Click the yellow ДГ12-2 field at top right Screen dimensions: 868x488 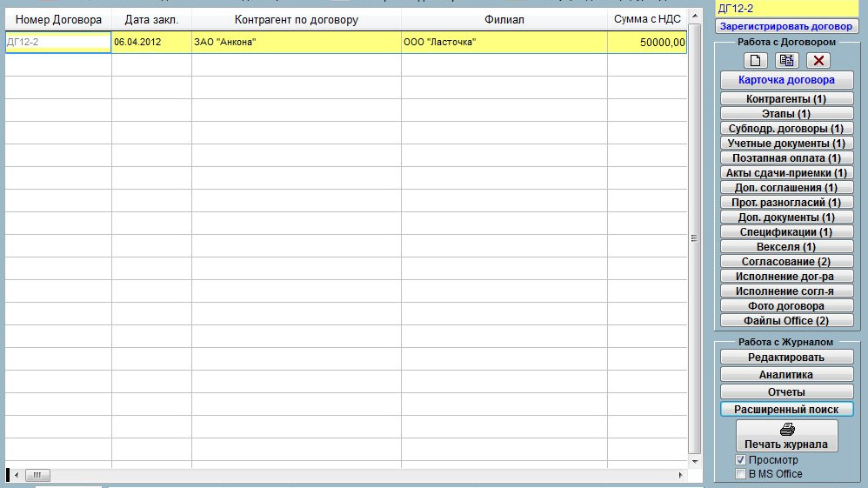pyautogui.click(x=786, y=9)
